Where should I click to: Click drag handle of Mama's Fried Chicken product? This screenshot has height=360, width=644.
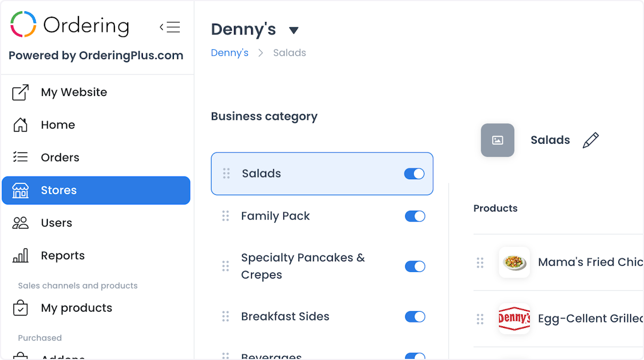(480, 262)
